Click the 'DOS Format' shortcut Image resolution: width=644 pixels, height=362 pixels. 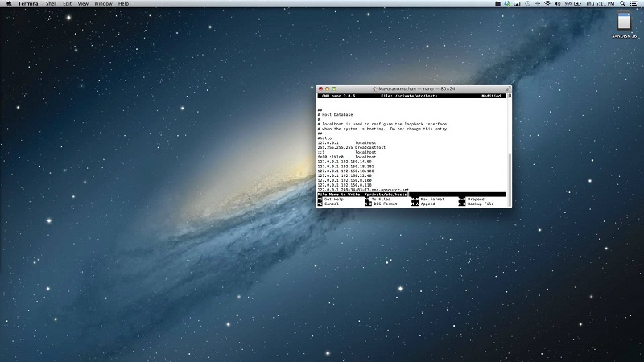381,204
